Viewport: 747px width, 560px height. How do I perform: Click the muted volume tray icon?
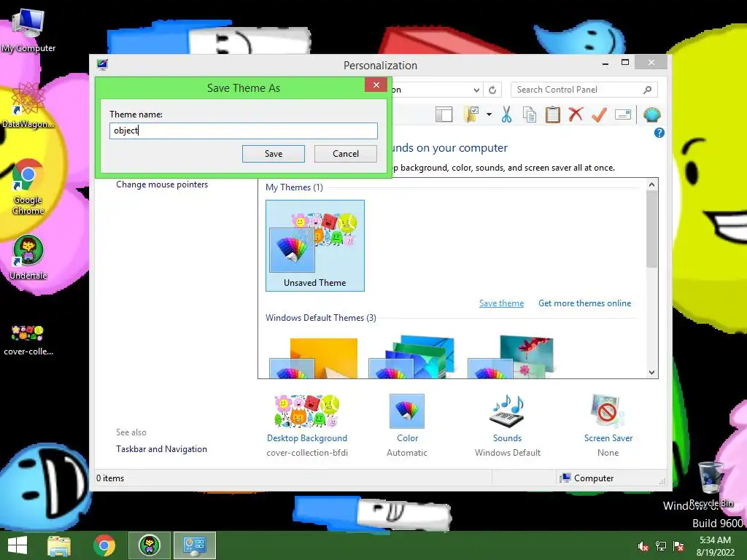pyautogui.click(x=643, y=546)
